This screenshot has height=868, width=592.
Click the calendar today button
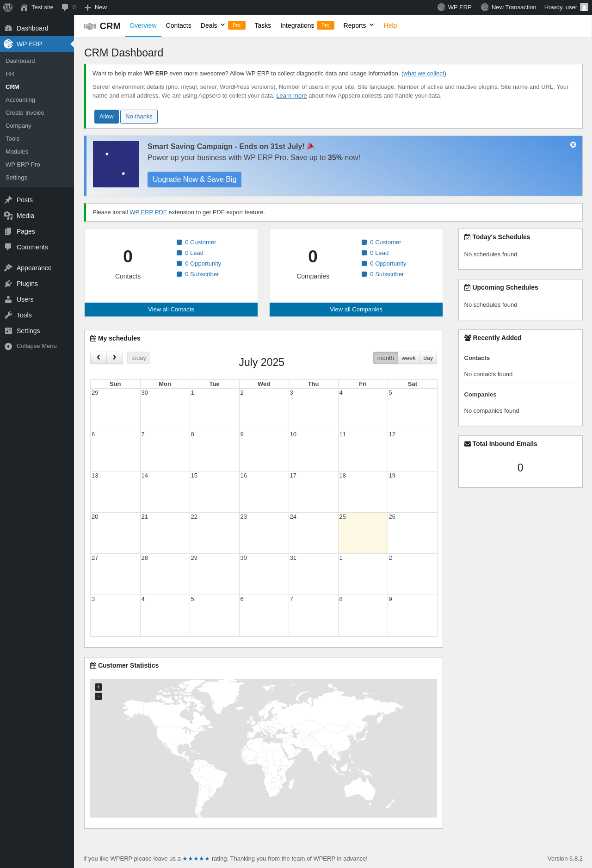(x=139, y=358)
